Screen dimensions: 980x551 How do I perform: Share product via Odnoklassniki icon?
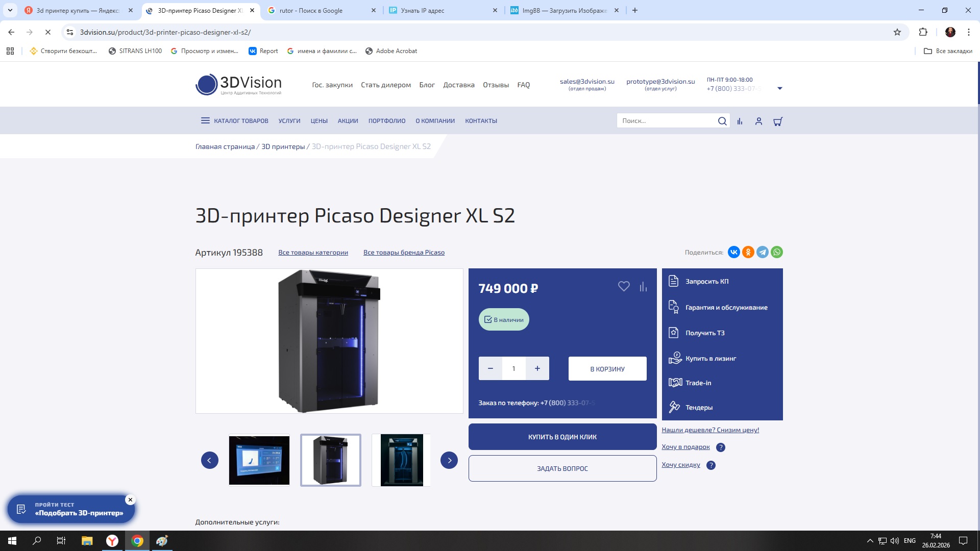(x=748, y=252)
